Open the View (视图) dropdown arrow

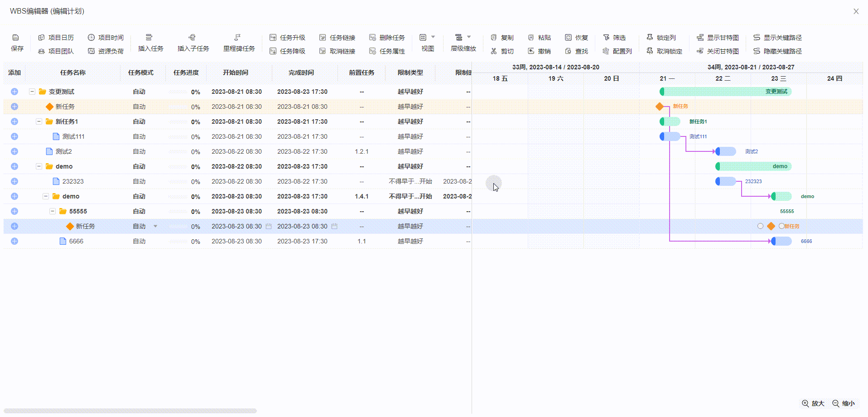pyautogui.click(x=433, y=37)
